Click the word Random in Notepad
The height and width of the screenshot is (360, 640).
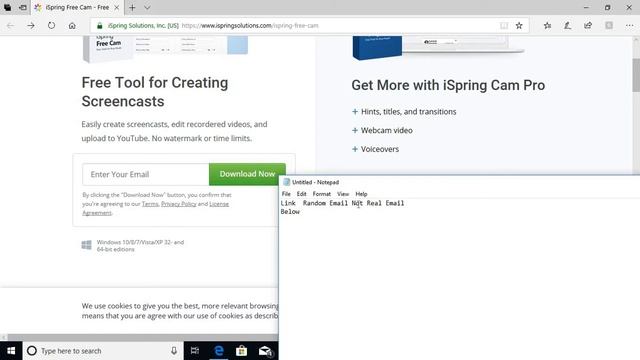(x=314, y=203)
